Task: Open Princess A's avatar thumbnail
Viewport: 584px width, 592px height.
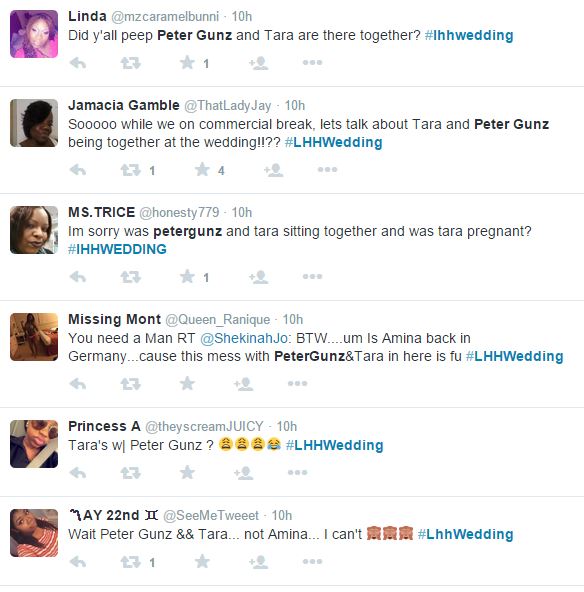Action: click(x=34, y=444)
